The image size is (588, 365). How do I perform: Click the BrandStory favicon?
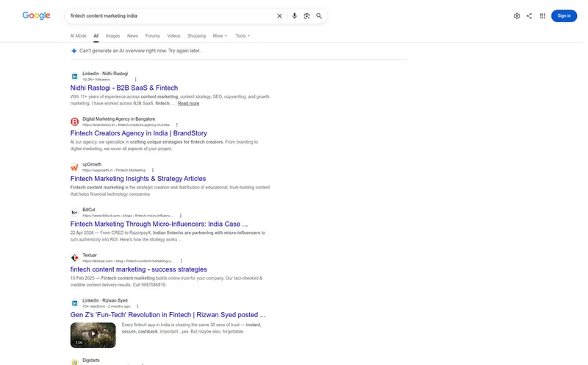pos(75,121)
